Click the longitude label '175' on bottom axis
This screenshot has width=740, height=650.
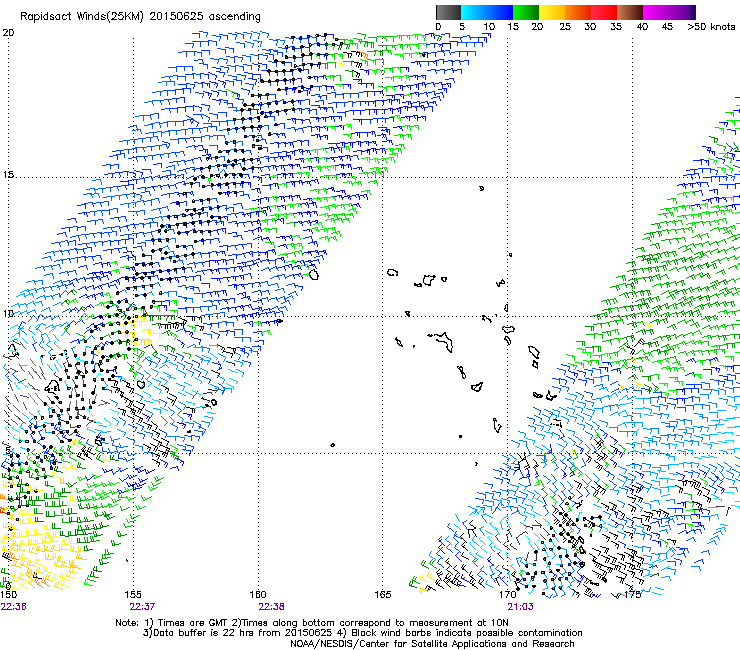click(632, 594)
